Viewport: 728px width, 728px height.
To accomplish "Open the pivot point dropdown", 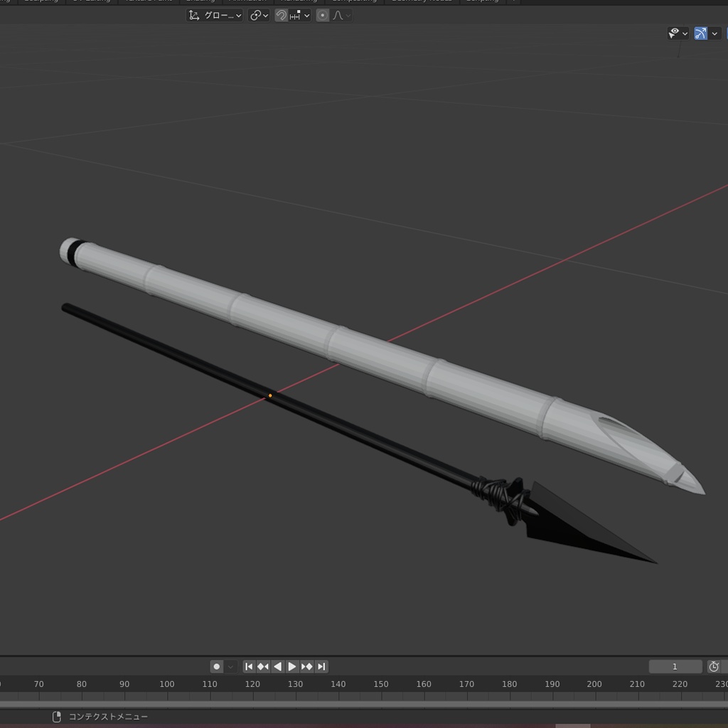I will pos(259,16).
